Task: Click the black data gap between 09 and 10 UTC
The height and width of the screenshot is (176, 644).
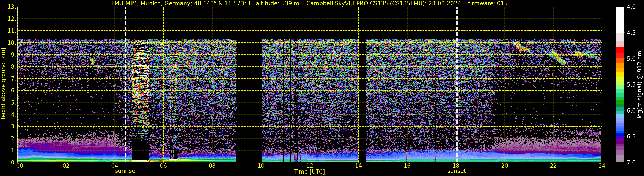Action: point(249,101)
